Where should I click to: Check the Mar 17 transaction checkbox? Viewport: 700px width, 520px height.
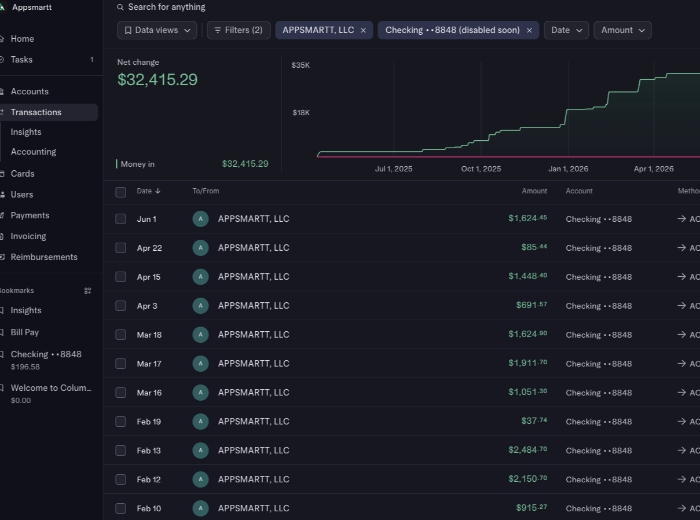click(121, 364)
